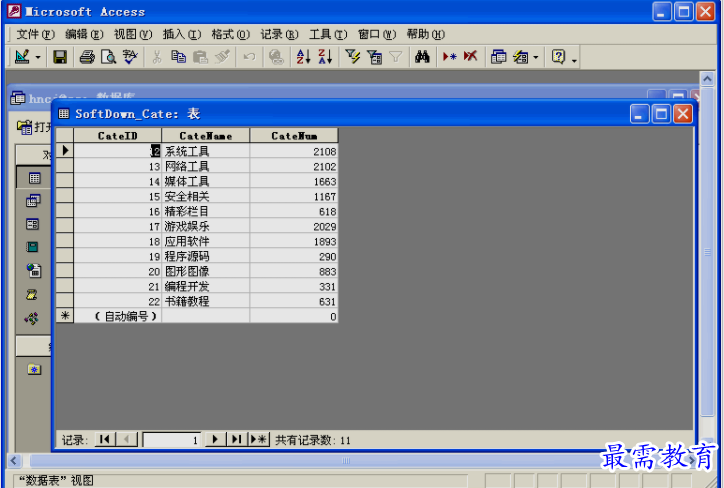This screenshot has width=724, height=488.
Task: Print using the printer icon
Action: (87, 57)
